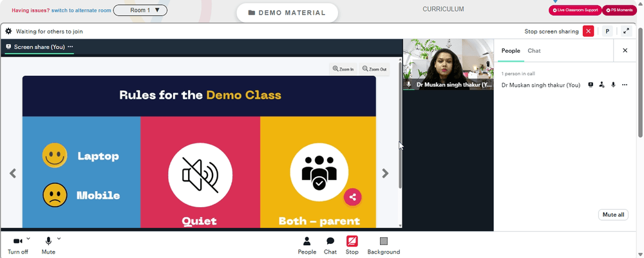Click the '1 person in call' text

tap(518, 74)
